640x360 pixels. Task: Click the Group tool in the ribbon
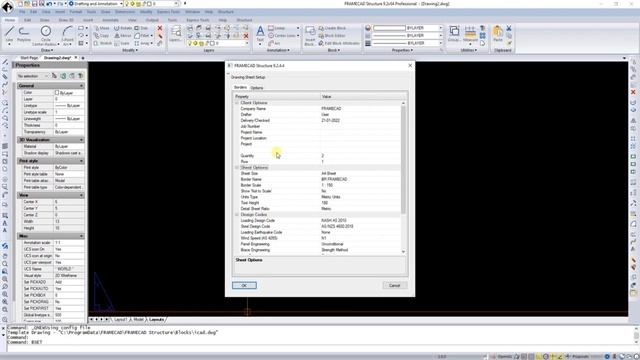tap(454, 33)
